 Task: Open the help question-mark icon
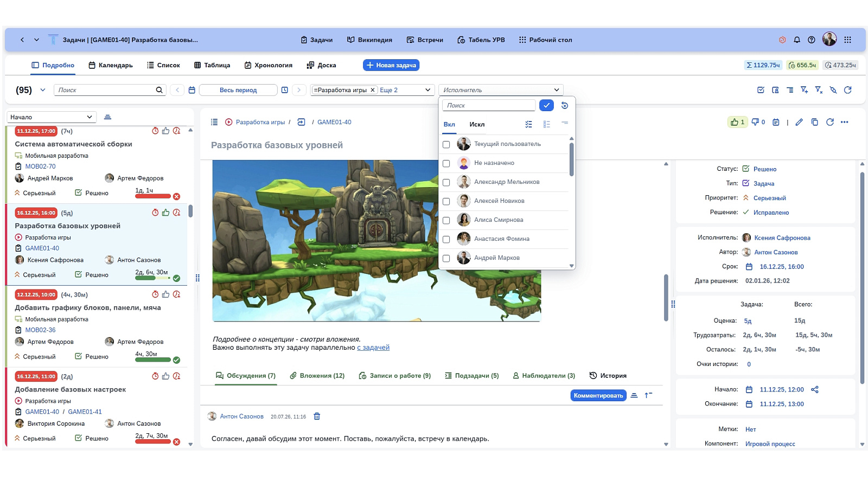click(x=812, y=40)
